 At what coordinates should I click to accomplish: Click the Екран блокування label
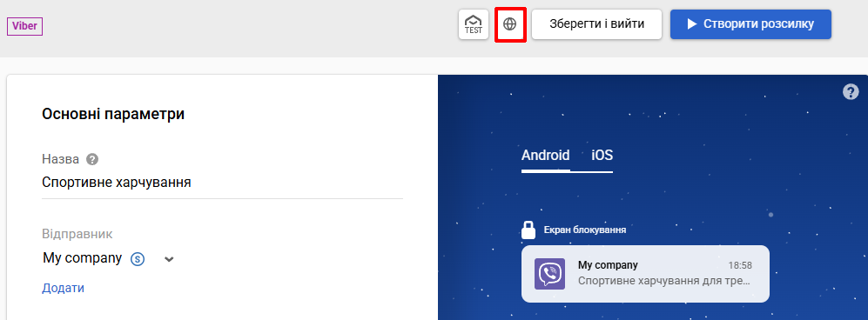pos(584,230)
